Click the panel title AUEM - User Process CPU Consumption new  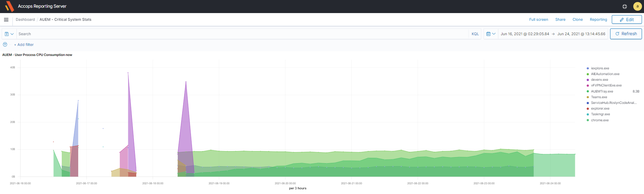tap(37, 55)
